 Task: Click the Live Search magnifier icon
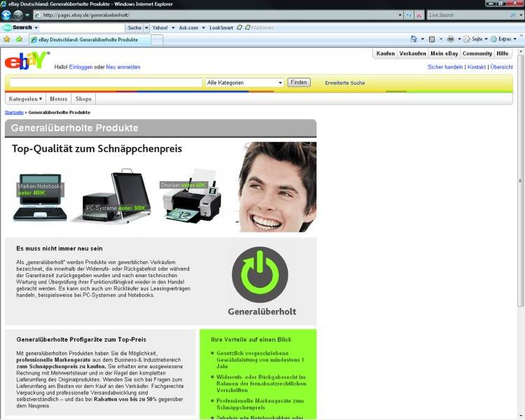pyautogui.click(x=512, y=15)
